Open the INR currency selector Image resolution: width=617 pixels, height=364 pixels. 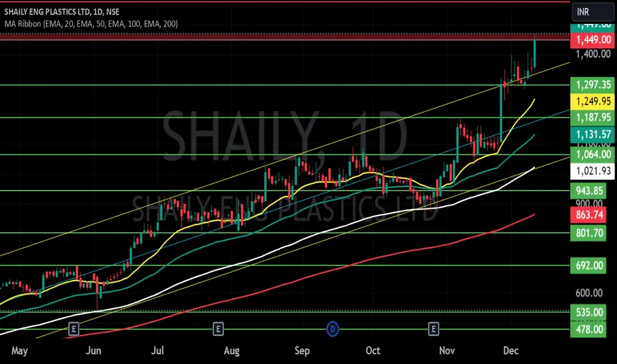pos(593,12)
